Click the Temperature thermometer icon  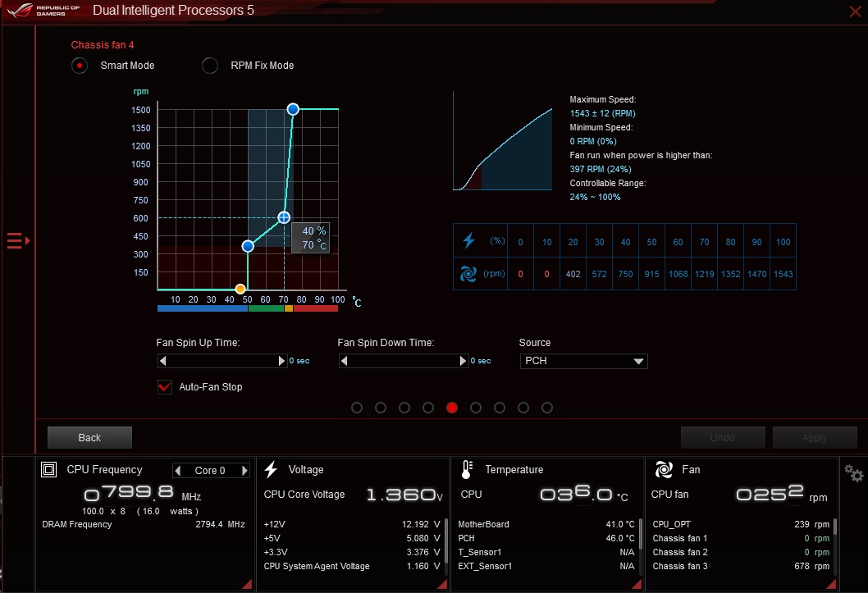click(467, 470)
